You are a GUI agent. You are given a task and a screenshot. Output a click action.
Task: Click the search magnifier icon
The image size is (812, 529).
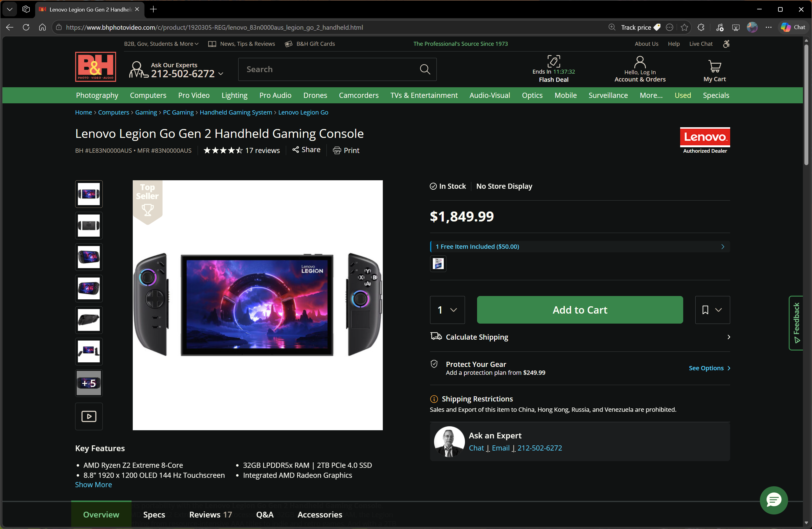coord(425,69)
